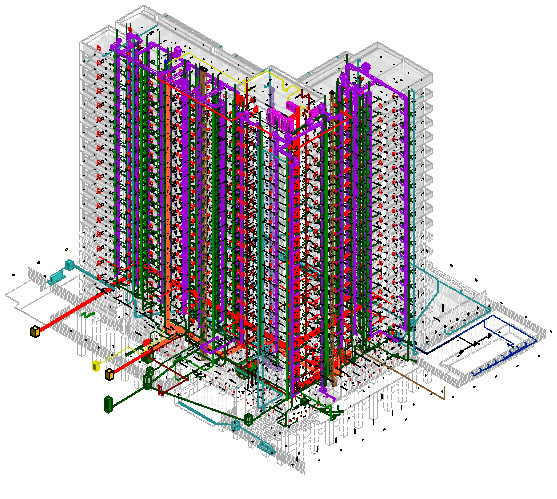Click the small green squiggle symbol at left
557x499 pixels.
point(88,314)
